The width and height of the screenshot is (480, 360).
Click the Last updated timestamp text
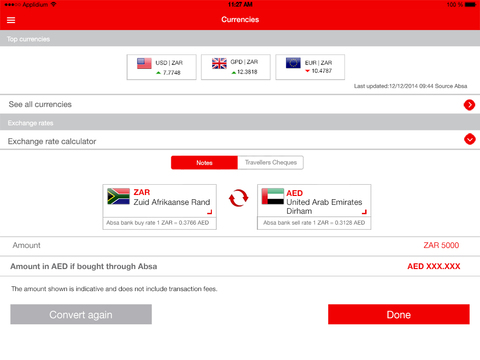pyautogui.click(x=410, y=86)
